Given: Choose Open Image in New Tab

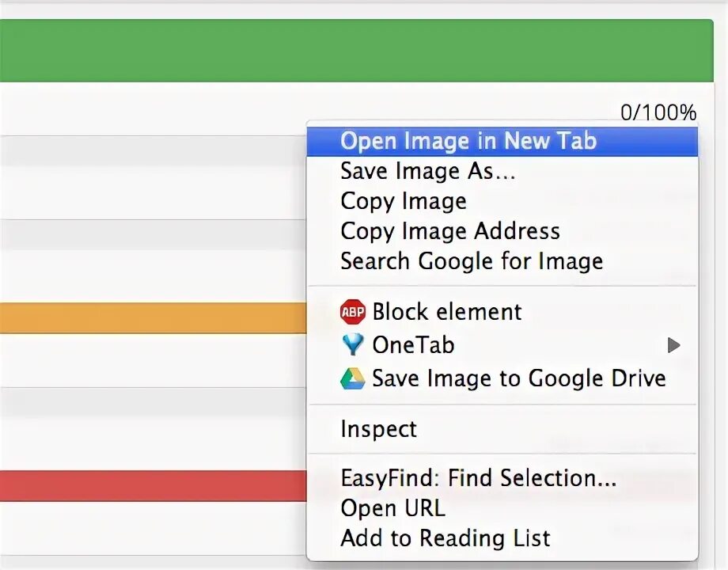Looking at the screenshot, I should (x=468, y=141).
